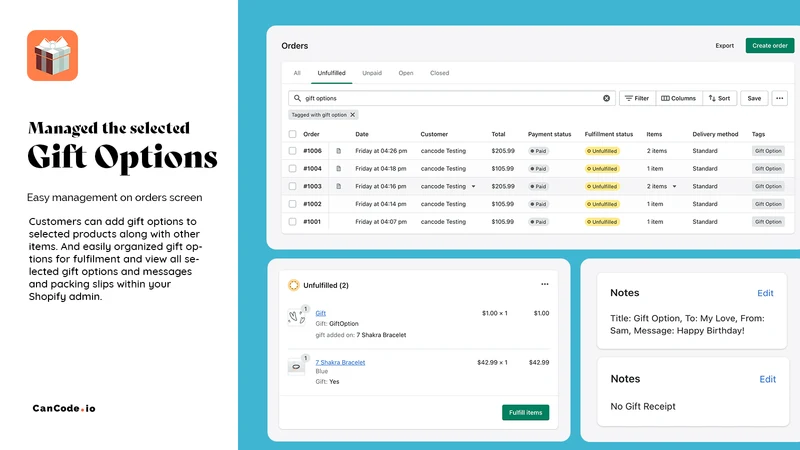Edit the No Gift Receipt note
This screenshot has height=450, width=800.
click(x=767, y=379)
